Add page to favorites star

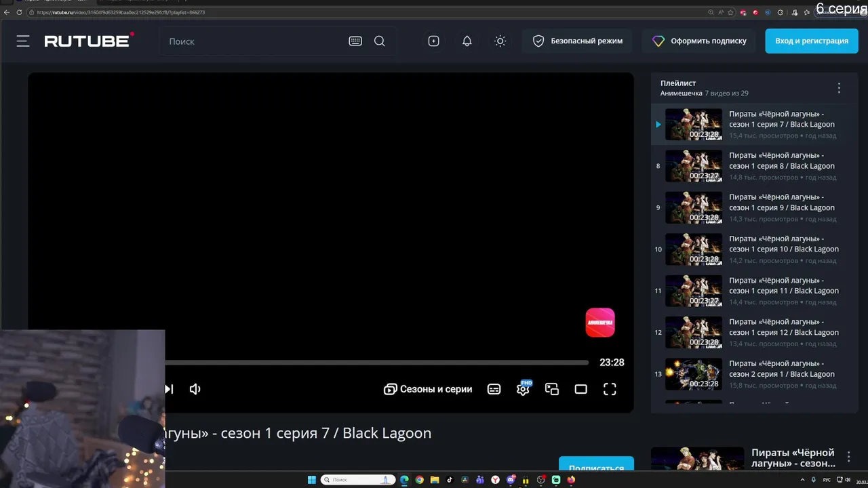[730, 12]
